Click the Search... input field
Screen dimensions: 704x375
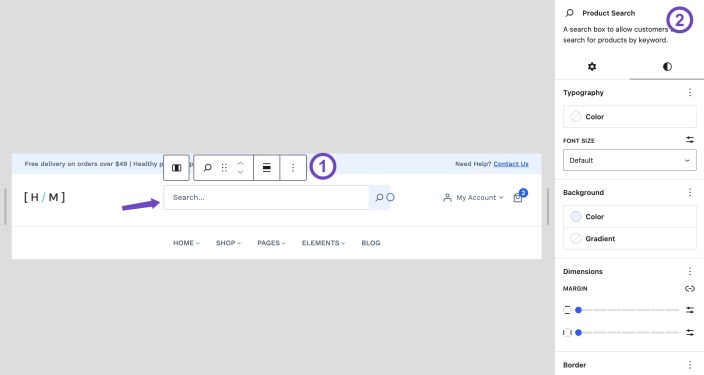click(x=266, y=198)
